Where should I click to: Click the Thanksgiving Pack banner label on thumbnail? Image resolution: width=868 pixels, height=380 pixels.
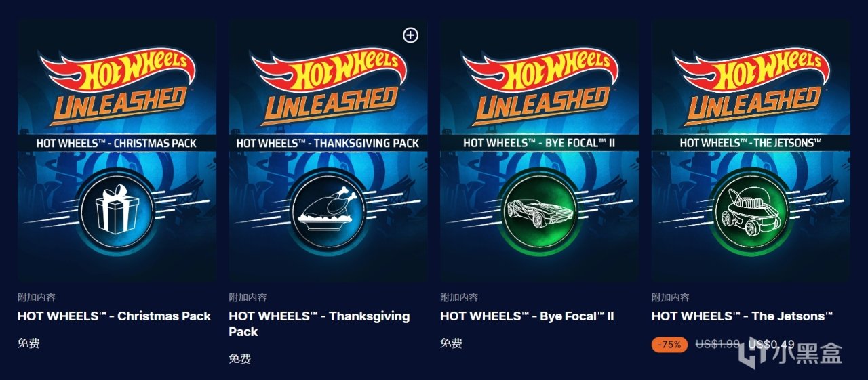328,143
